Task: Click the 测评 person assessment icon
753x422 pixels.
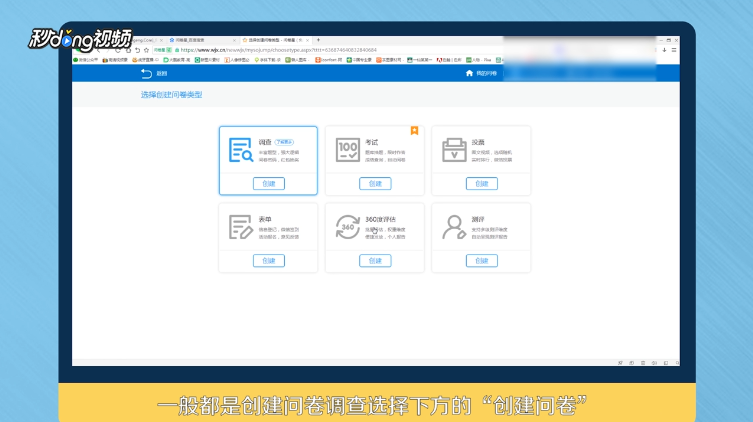Action: click(x=454, y=227)
